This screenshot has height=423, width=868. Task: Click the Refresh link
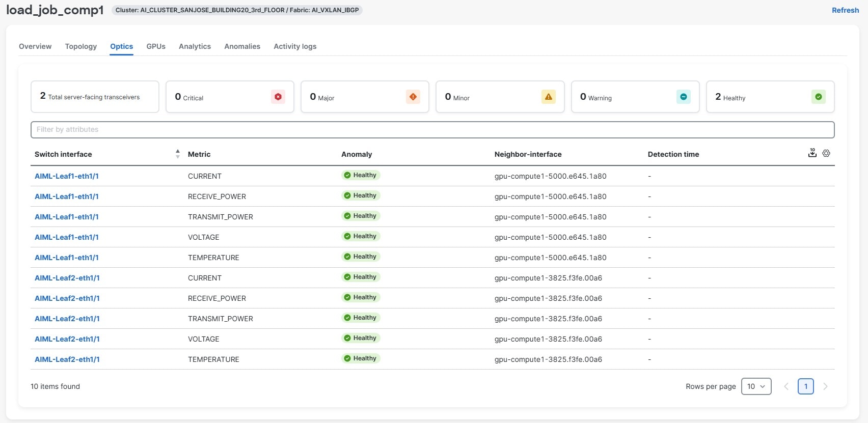845,10
